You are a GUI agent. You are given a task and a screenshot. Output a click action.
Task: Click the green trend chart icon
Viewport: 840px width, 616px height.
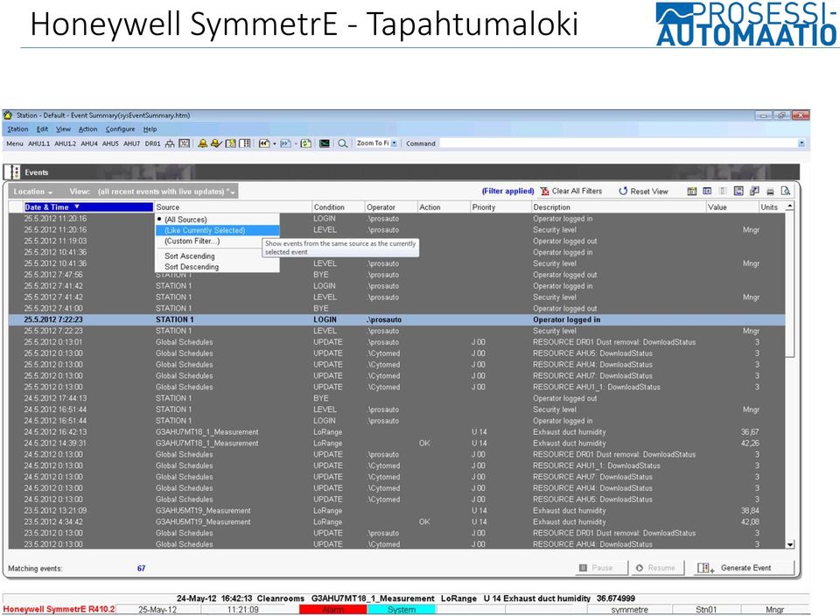325,143
